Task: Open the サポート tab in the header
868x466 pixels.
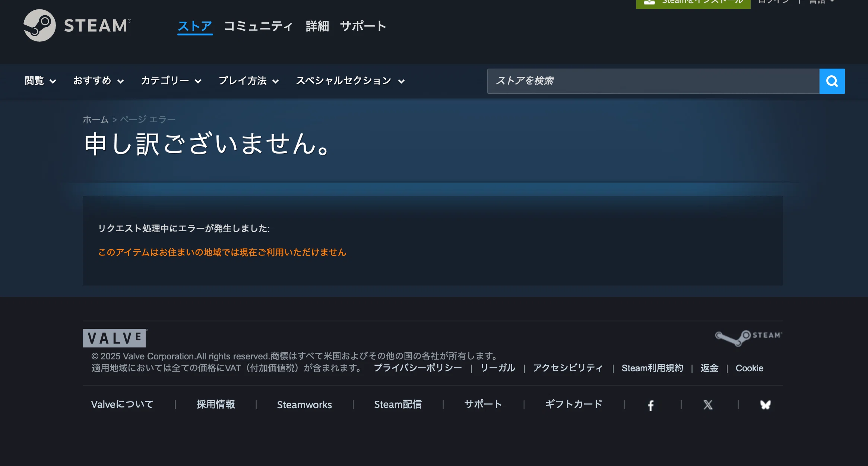Action: click(363, 26)
